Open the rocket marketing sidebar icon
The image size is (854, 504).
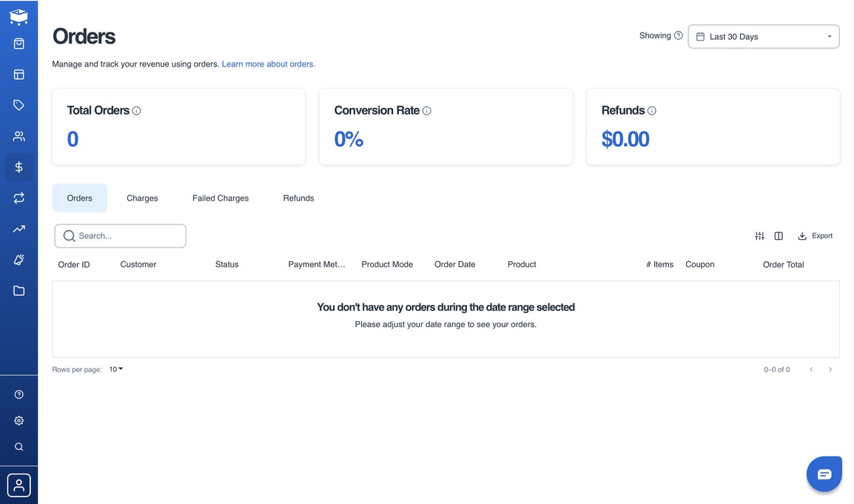(19, 260)
